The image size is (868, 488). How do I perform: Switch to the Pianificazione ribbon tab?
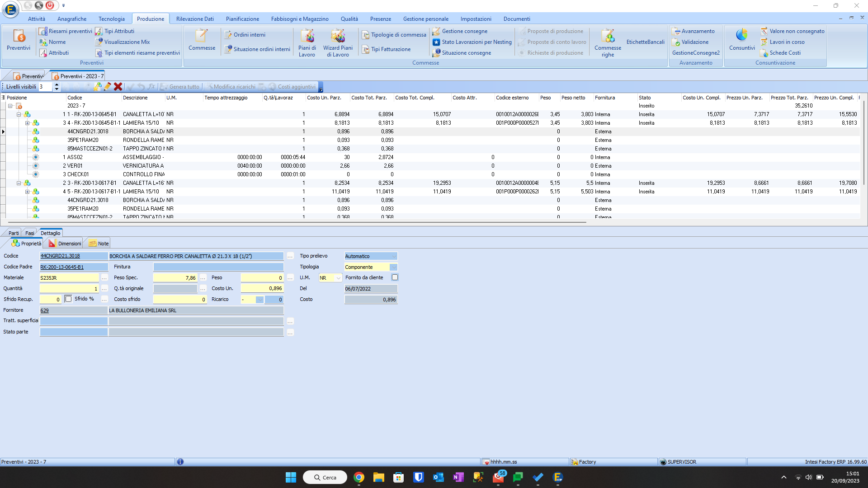242,19
